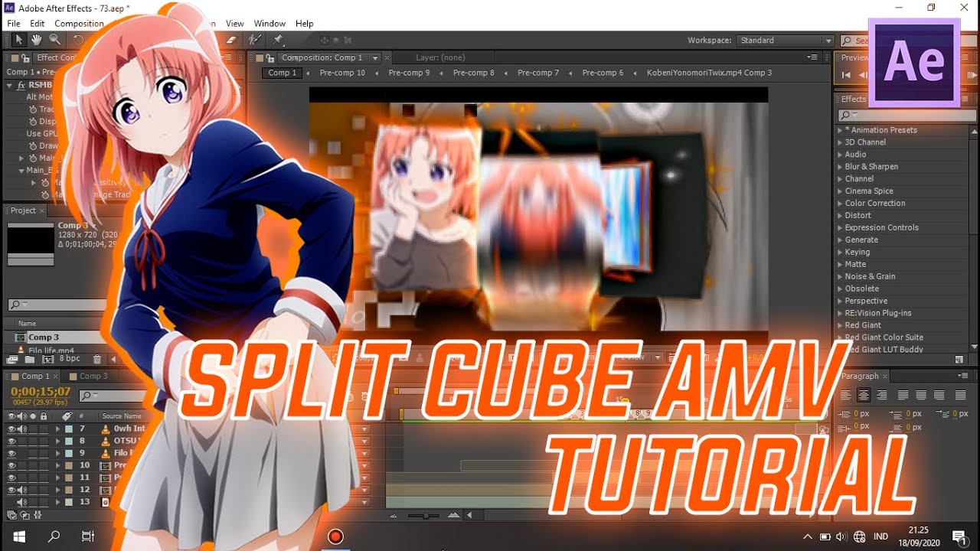Collapse the RSMB effect twirl arrow
Screen dimensions: 980x551
coord(10,85)
